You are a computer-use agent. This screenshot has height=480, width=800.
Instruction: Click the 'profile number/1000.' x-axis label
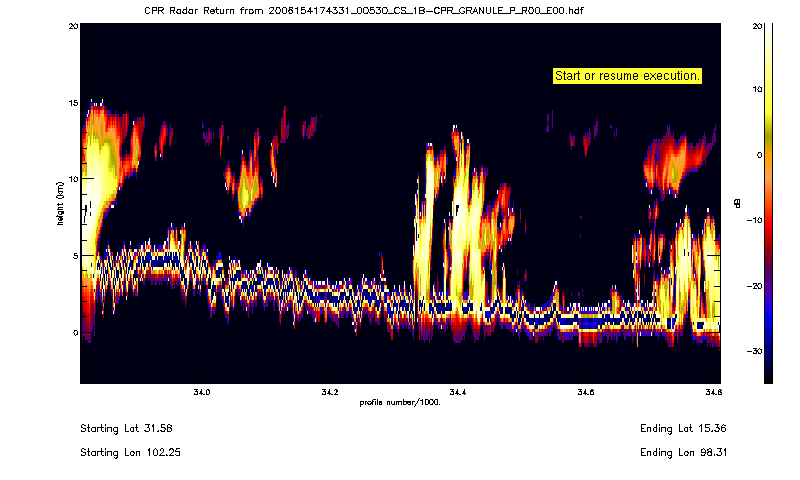coord(400,402)
